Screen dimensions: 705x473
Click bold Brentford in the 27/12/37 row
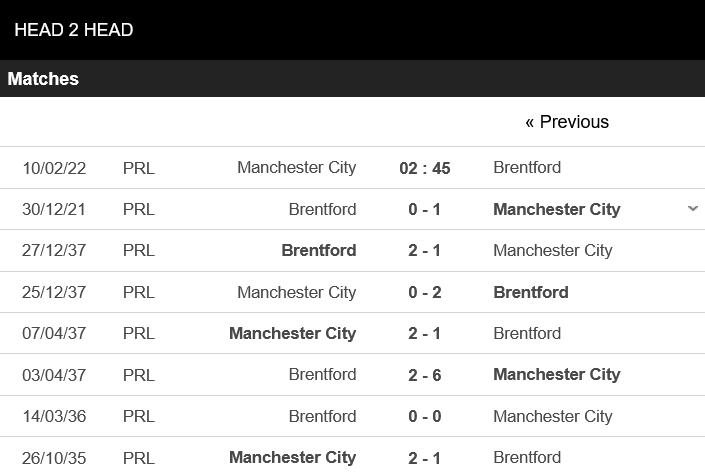[x=319, y=251]
